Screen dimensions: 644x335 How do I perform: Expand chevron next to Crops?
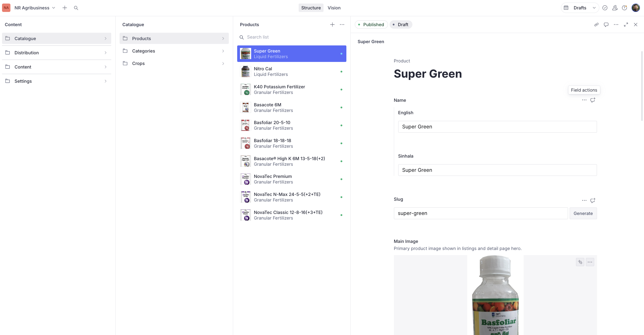tap(223, 63)
